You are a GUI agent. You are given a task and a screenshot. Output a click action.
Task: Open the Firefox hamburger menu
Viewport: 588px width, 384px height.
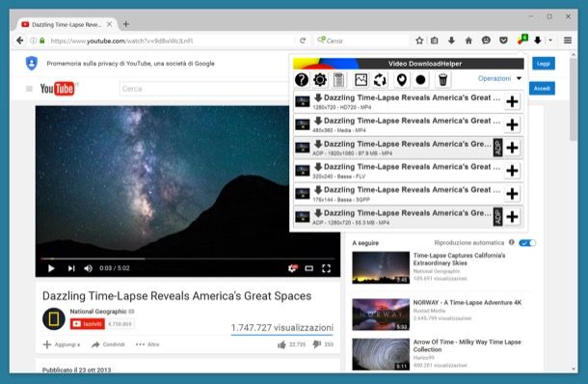coord(568,41)
